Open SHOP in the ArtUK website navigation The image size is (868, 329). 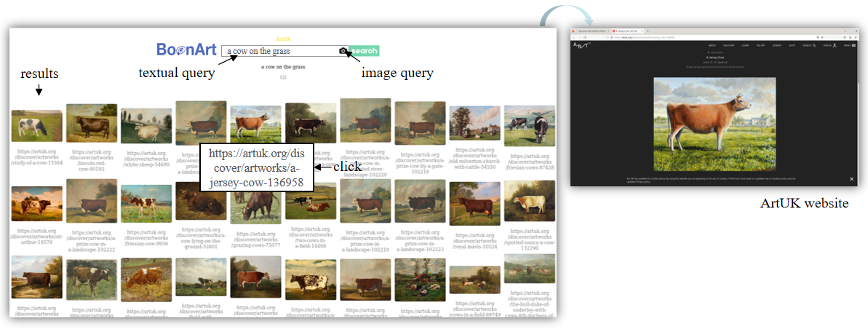[792, 45]
